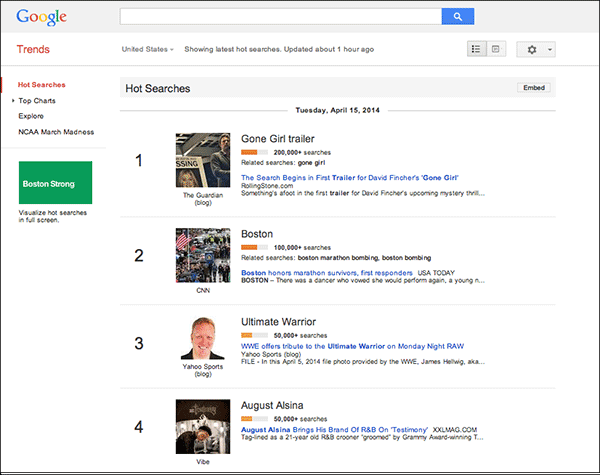
Task: Click the rank number 2
Action: pos(139,256)
